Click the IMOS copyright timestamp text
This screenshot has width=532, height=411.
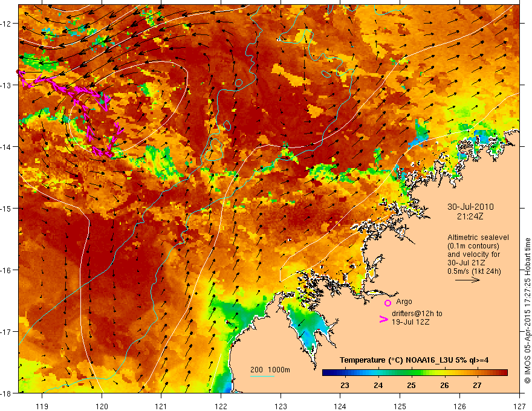coord(527,311)
